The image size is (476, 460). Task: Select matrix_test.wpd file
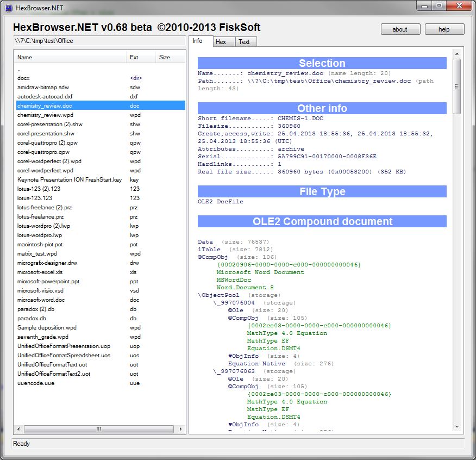[x=101, y=254]
